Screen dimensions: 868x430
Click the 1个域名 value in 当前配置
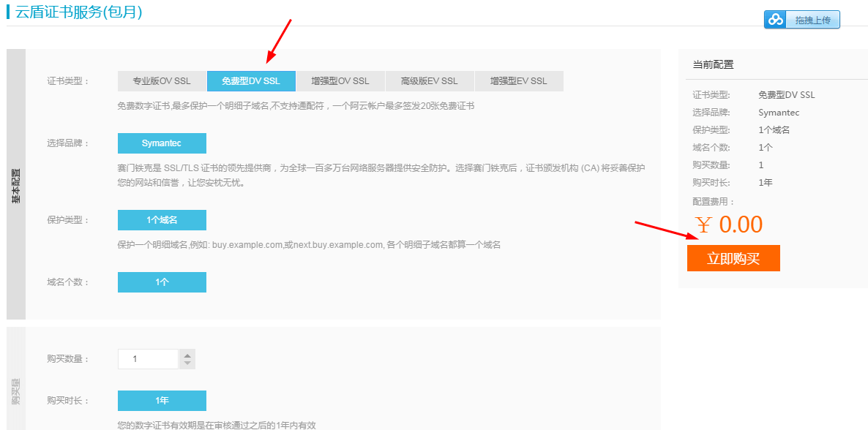point(774,130)
